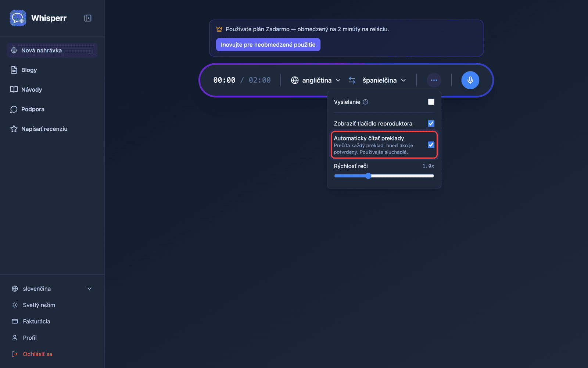Viewport: 588px width, 368px height.
Task: Enable the Vysielanie checkbox
Action: 431,102
